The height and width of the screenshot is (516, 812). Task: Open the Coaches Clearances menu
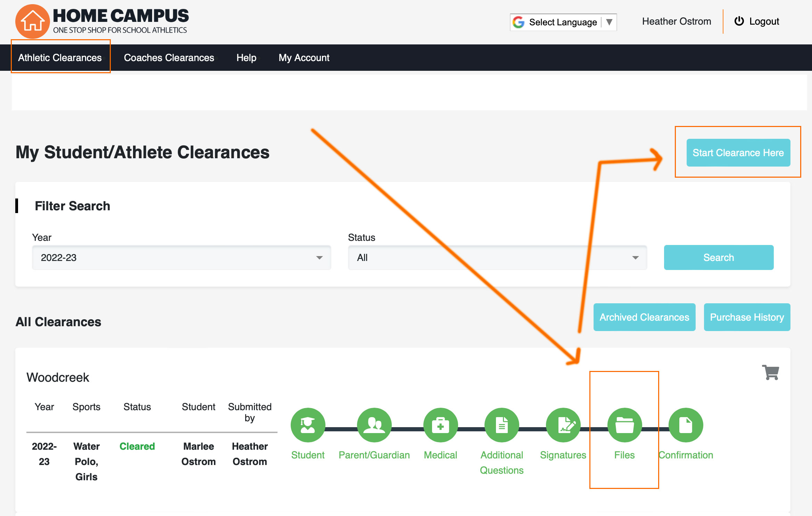(x=169, y=58)
